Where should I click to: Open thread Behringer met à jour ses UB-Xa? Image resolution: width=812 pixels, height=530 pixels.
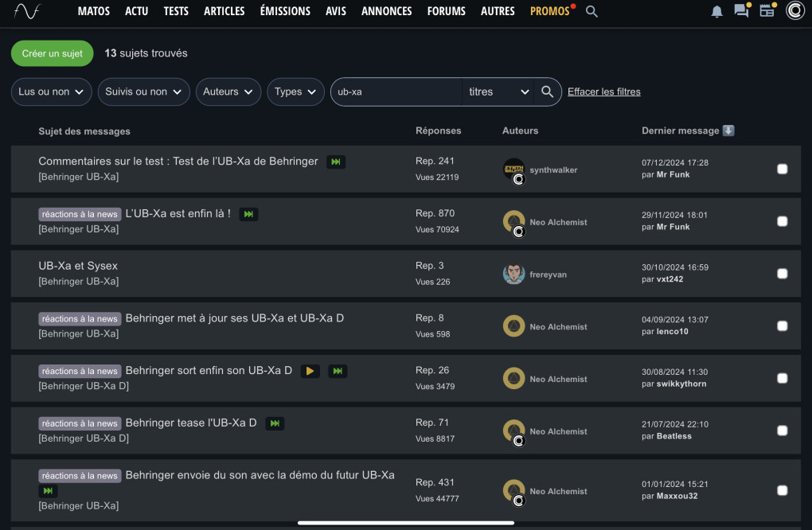point(235,318)
